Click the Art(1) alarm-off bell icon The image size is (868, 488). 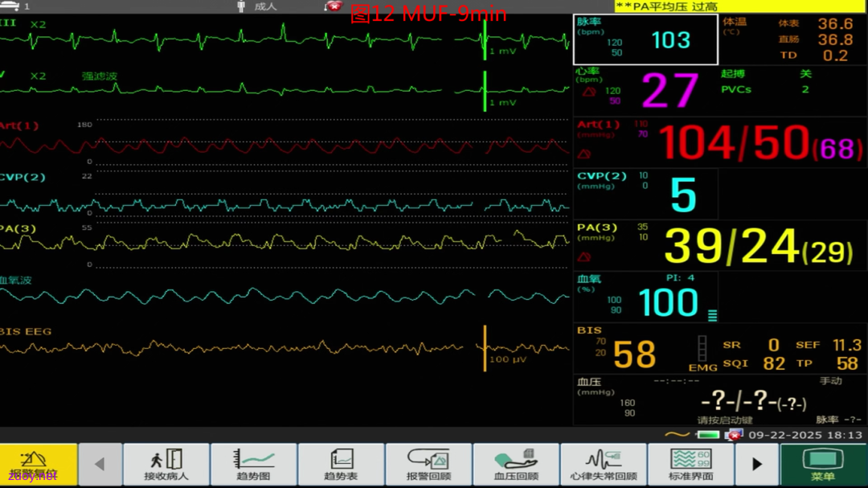tap(584, 154)
